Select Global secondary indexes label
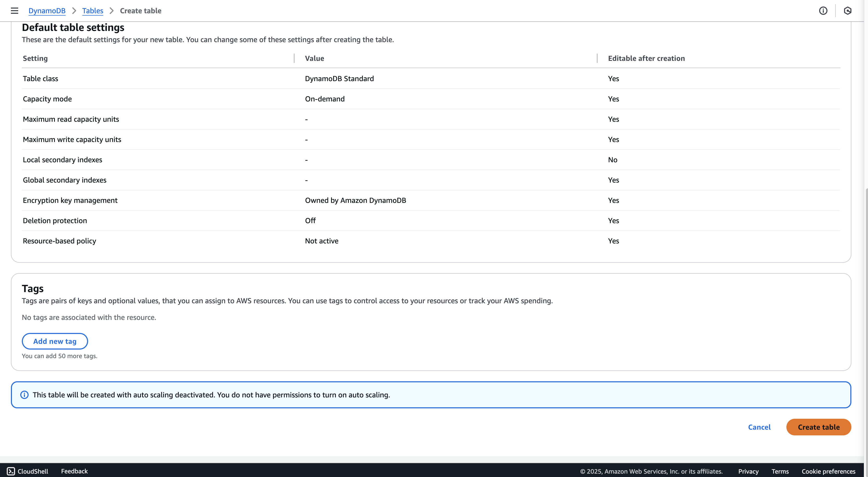The image size is (868, 477). coord(65,180)
